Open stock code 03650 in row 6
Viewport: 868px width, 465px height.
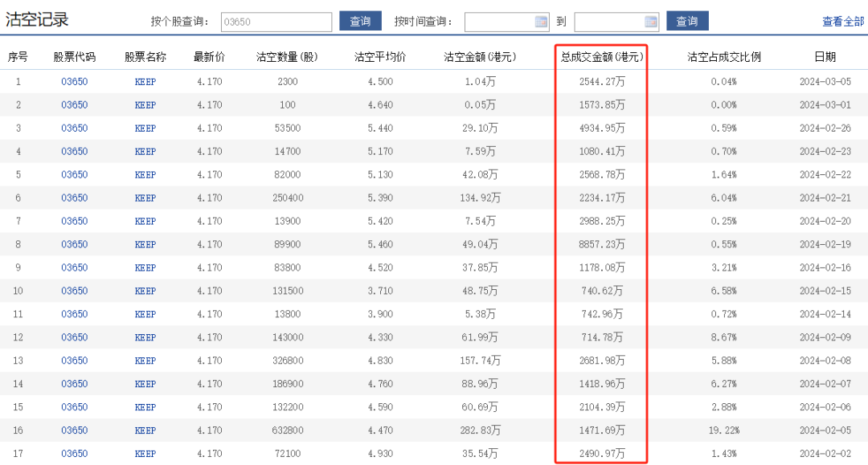(x=74, y=198)
